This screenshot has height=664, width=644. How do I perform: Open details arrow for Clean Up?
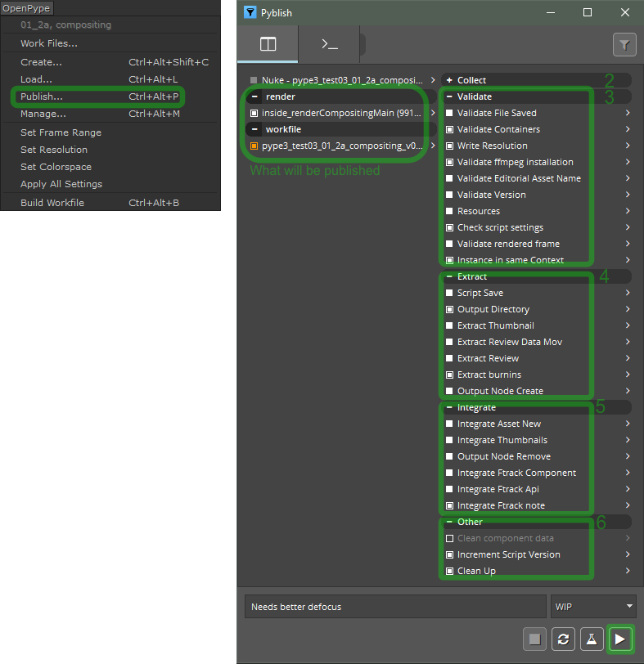(x=628, y=571)
